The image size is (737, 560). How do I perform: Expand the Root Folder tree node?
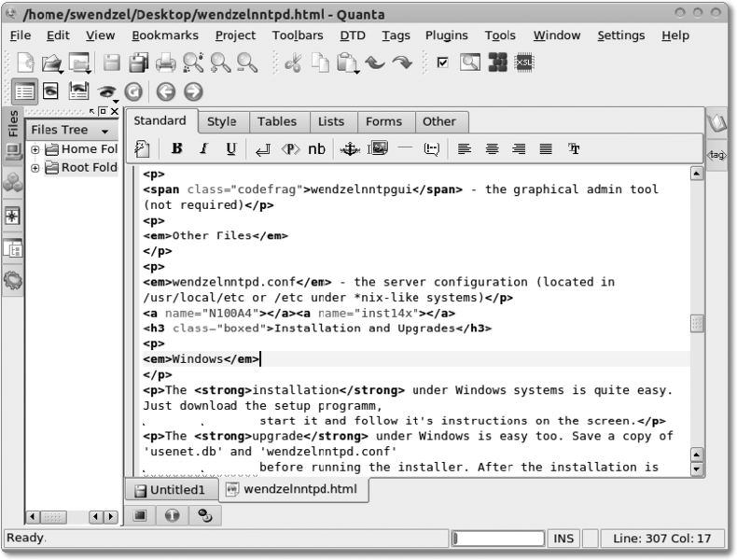point(35,168)
